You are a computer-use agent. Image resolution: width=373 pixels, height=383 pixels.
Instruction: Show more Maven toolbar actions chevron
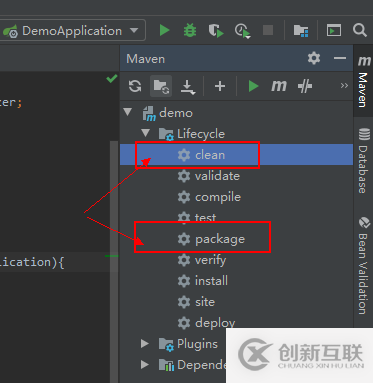pos(344,86)
